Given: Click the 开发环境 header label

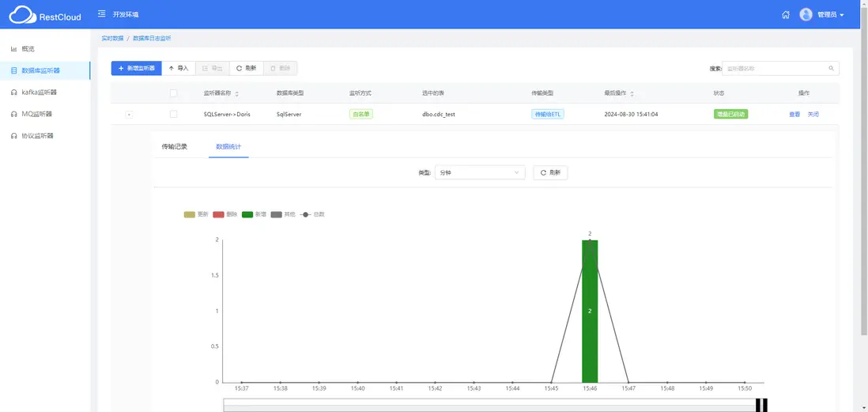Looking at the screenshot, I should [126, 14].
